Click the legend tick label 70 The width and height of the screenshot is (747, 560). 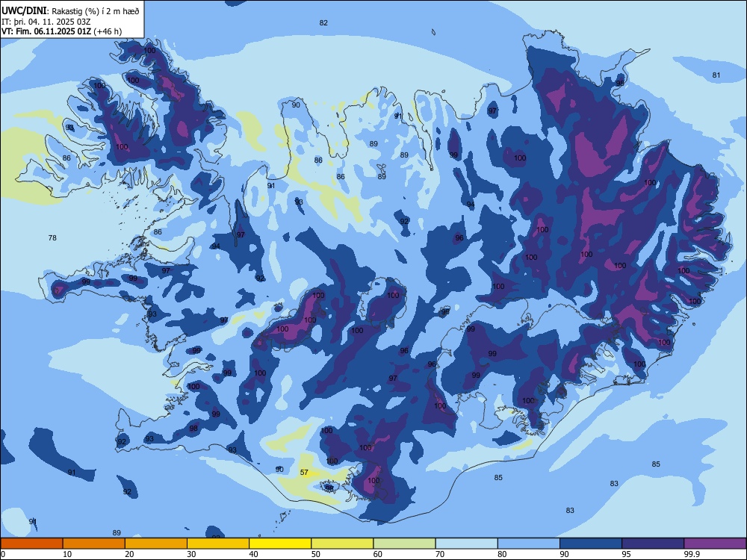click(440, 554)
